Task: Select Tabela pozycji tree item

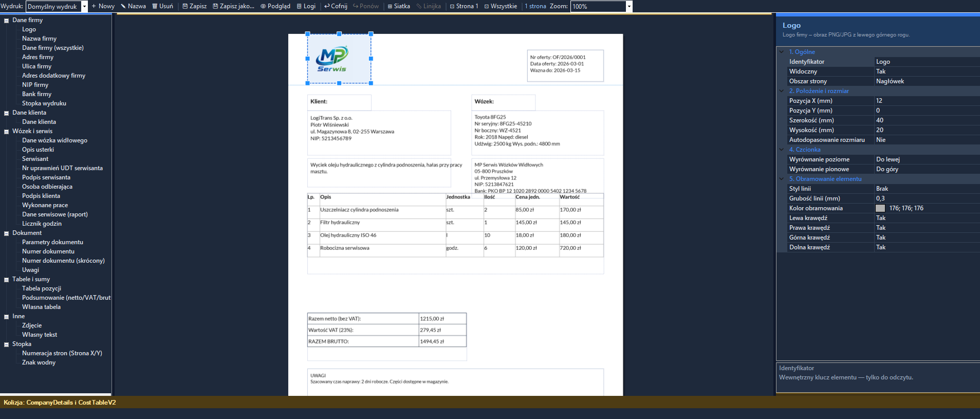Action: [x=41, y=288]
